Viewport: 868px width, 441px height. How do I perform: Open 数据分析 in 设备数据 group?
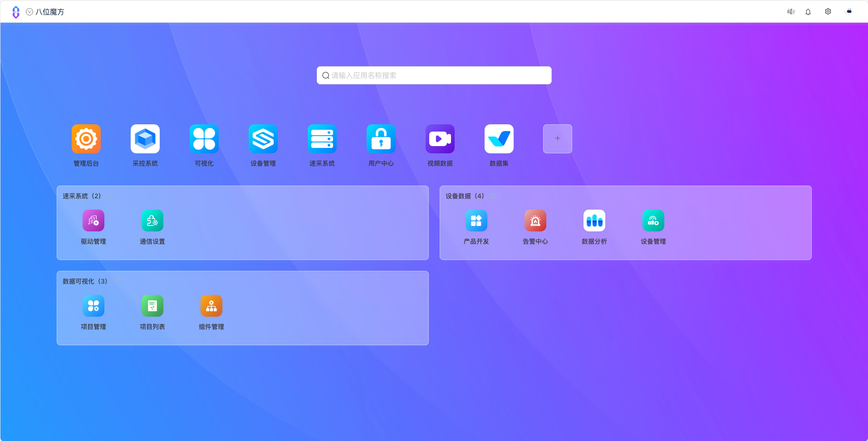click(594, 220)
